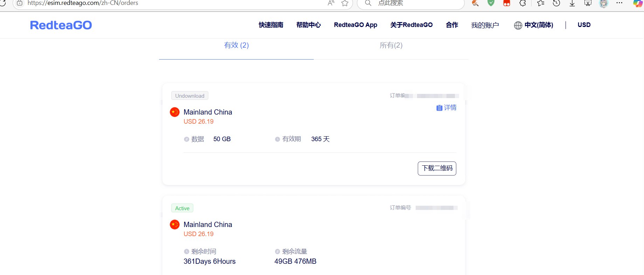The height and width of the screenshot is (275, 644).
Task: Open browser History icon
Action: point(556,3)
